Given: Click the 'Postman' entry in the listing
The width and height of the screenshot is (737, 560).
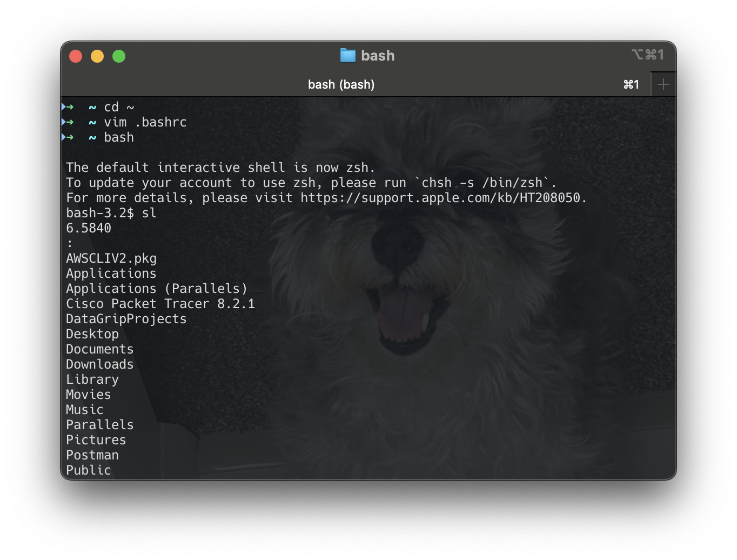Looking at the screenshot, I should pos(92,455).
